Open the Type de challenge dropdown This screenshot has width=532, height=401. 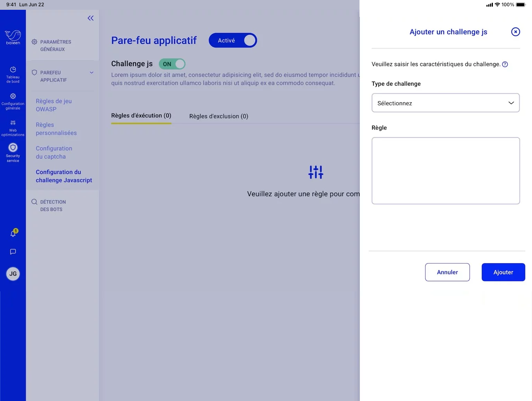(x=446, y=103)
